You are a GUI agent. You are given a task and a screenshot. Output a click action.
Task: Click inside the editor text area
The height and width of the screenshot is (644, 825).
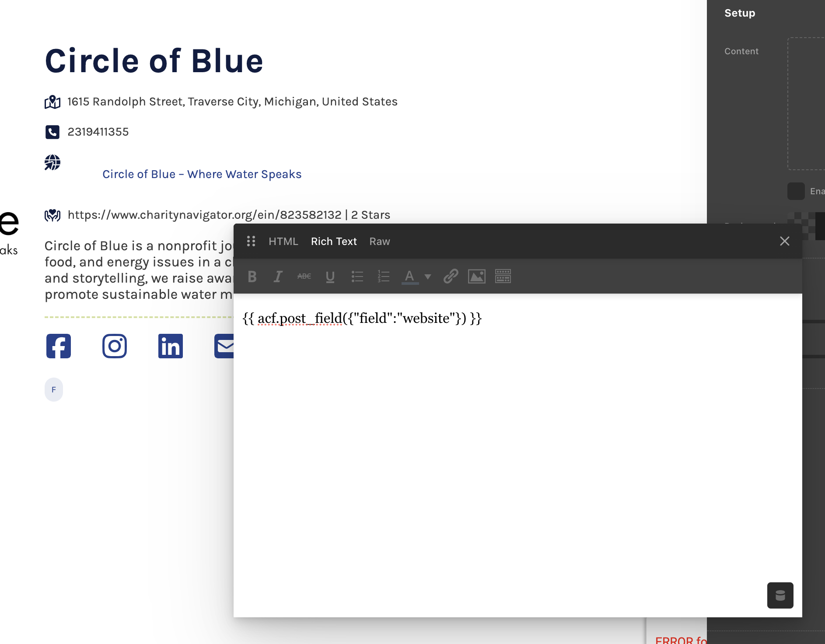[x=517, y=455]
